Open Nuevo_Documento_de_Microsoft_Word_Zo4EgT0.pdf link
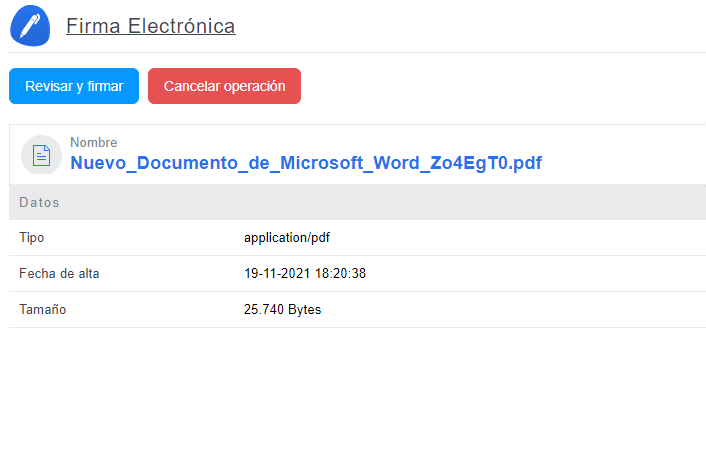Image resolution: width=706 pixels, height=474 pixels. coord(306,163)
